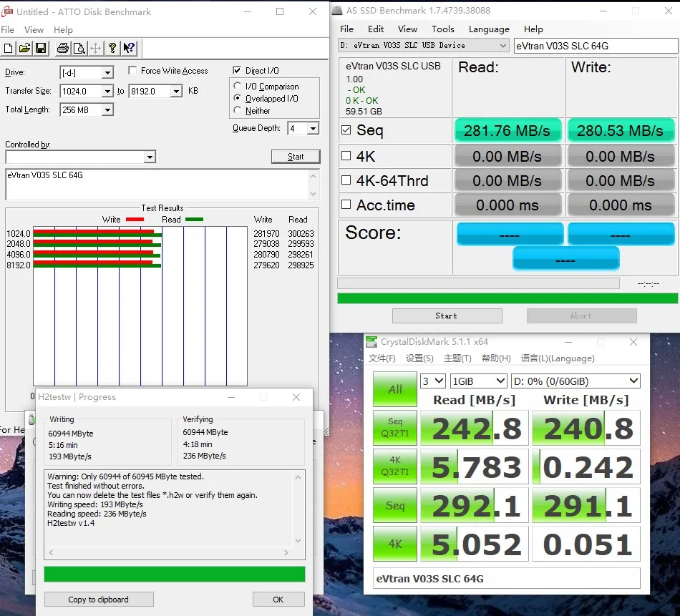
Task: Click Copy to clipboard in H2testw
Action: pyautogui.click(x=99, y=599)
